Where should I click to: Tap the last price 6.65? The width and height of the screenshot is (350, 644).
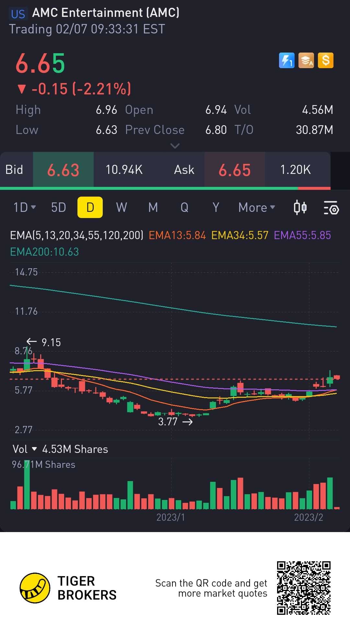tap(40, 64)
